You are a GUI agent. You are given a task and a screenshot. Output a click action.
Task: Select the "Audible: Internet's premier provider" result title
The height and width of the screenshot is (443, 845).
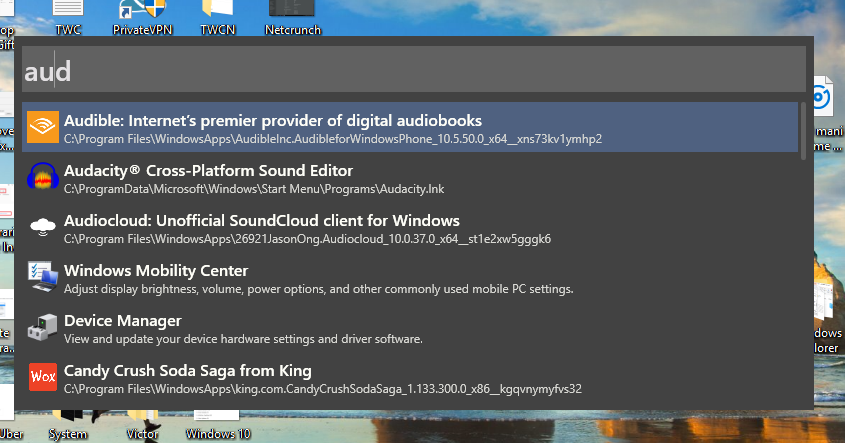point(273,120)
